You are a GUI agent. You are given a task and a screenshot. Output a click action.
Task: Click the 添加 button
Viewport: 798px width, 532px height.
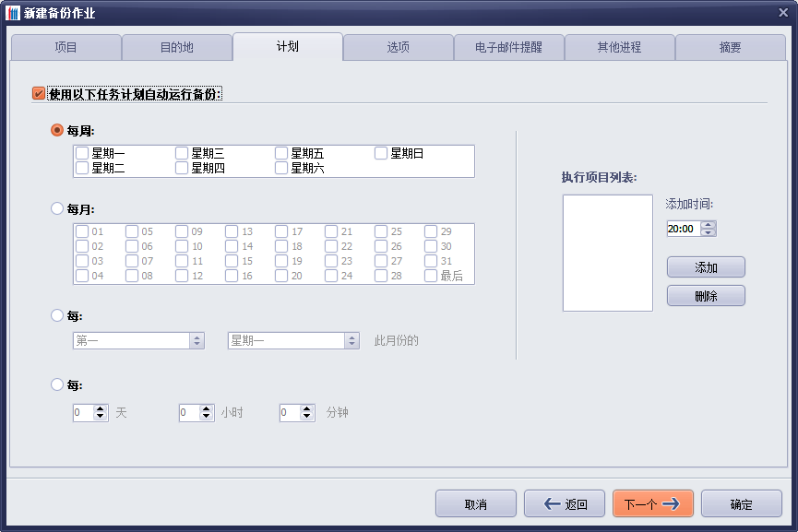click(x=706, y=267)
